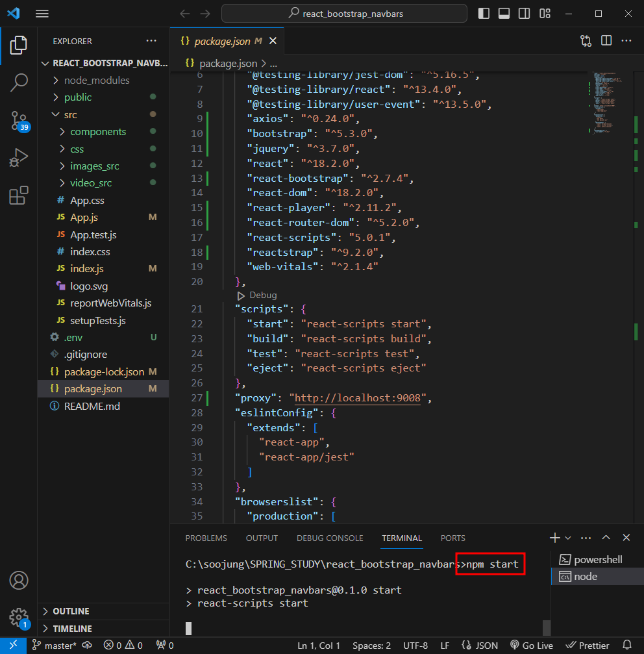This screenshot has height=654, width=644.
Task: Open Source Control view with 39 changes
Action: pyautogui.click(x=19, y=121)
